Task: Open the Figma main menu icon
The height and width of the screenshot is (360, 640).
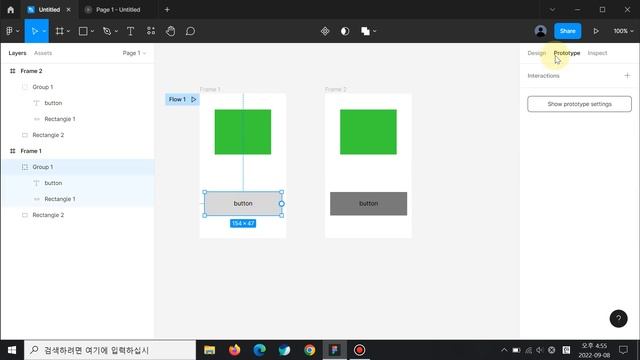Action: click(x=10, y=31)
